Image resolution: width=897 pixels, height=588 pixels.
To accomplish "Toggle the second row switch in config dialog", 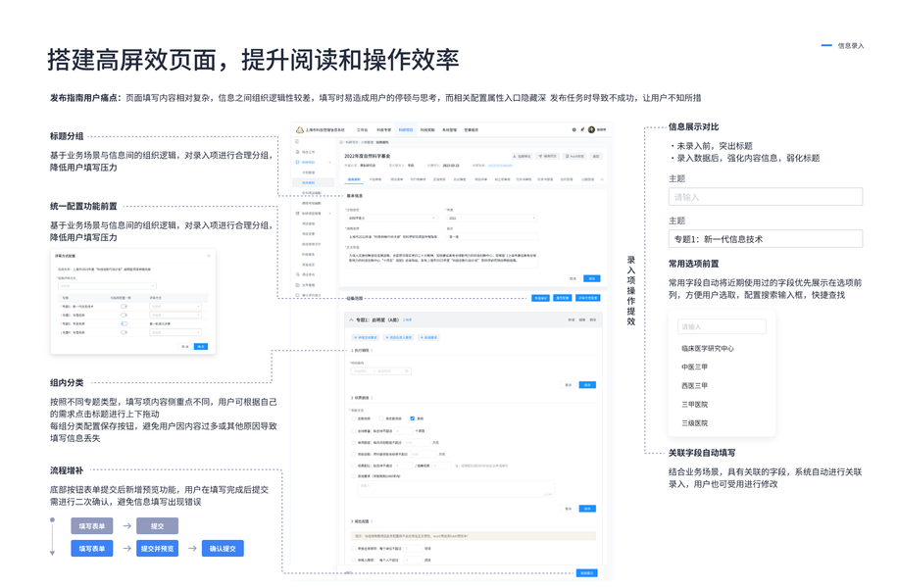I will (125, 316).
